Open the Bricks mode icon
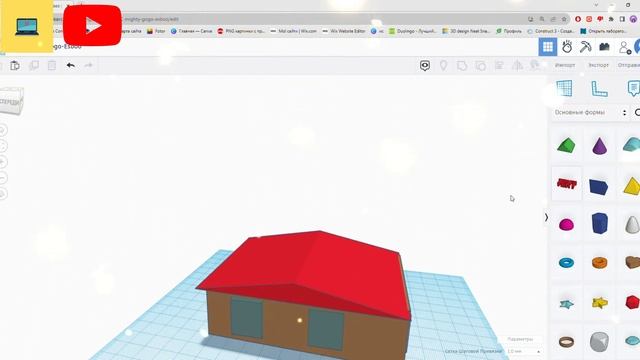Screen dimensions: 640x360 (604, 47)
